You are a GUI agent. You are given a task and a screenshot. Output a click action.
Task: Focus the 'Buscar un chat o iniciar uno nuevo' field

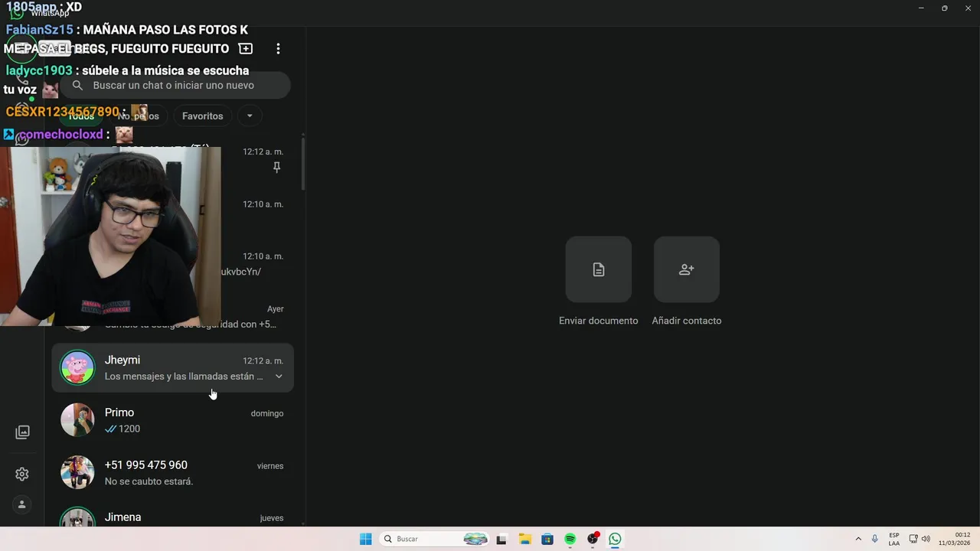(x=175, y=85)
